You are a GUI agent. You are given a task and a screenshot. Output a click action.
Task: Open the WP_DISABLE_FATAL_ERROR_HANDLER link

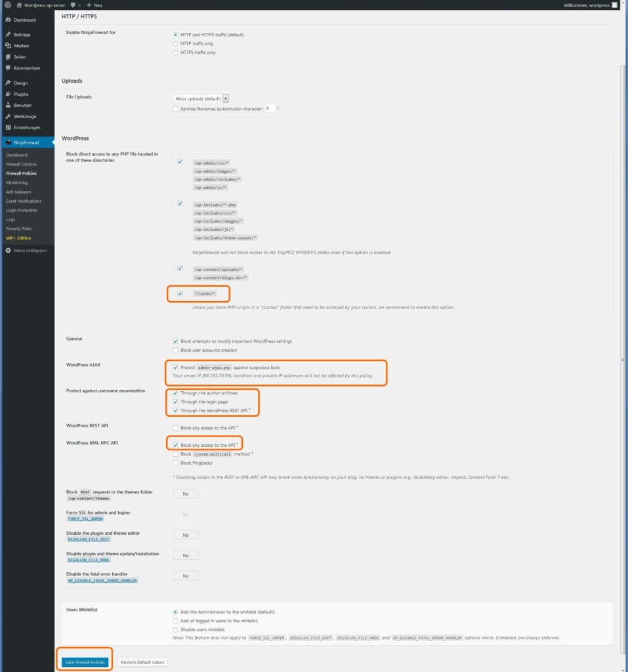pos(102,580)
